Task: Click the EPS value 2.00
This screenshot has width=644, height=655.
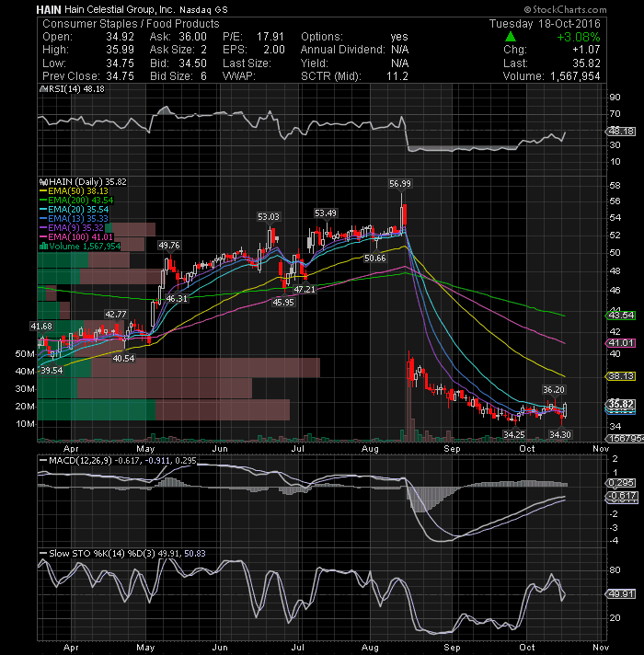Action: click(x=274, y=50)
